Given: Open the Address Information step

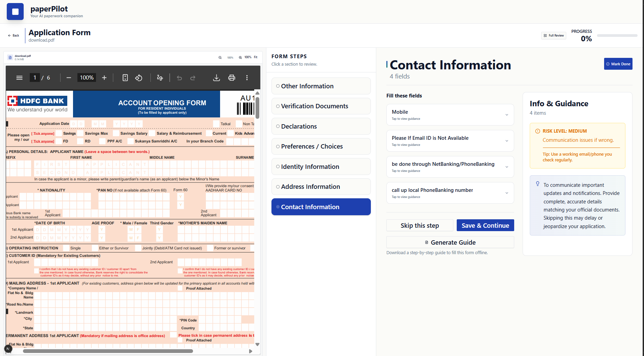Looking at the screenshot, I should pos(321,187).
